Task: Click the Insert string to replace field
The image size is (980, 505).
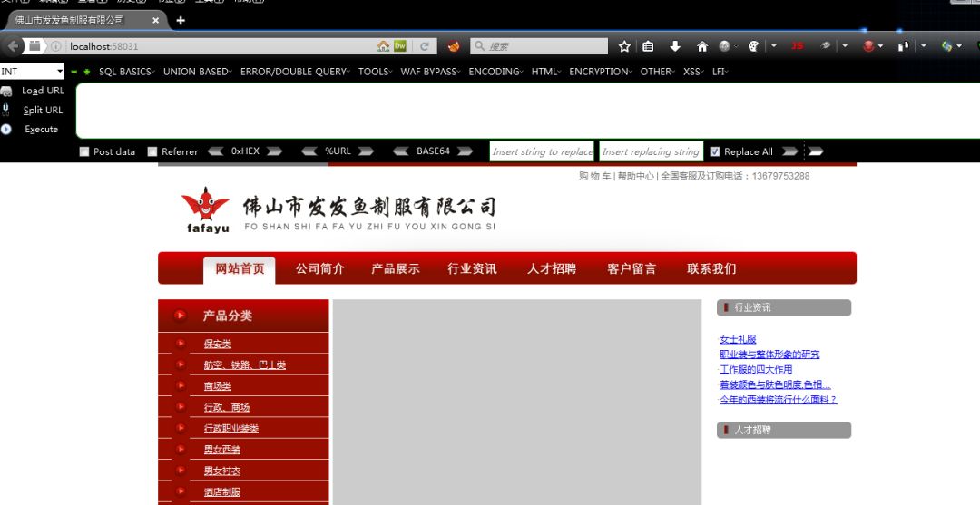Action: click(x=541, y=151)
